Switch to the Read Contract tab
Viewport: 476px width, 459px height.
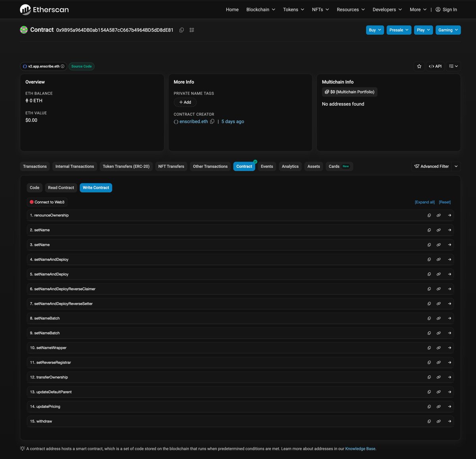tap(61, 187)
